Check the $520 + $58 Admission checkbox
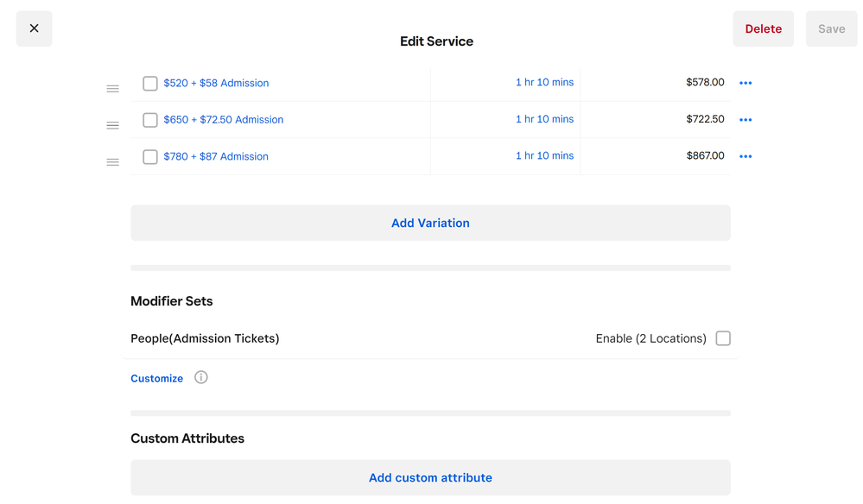This screenshot has height=504, width=863. pos(150,84)
